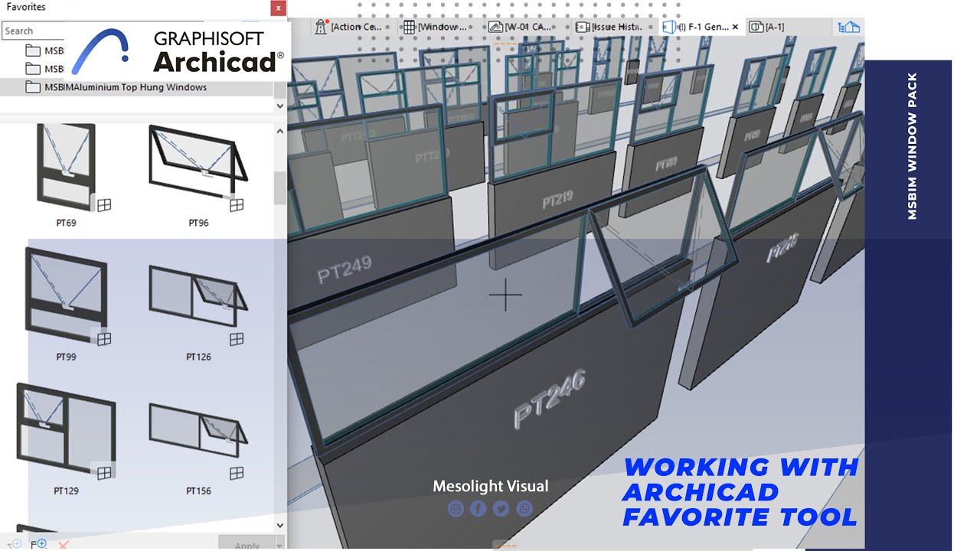Click the New Favorite plus icon

pos(38,544)
